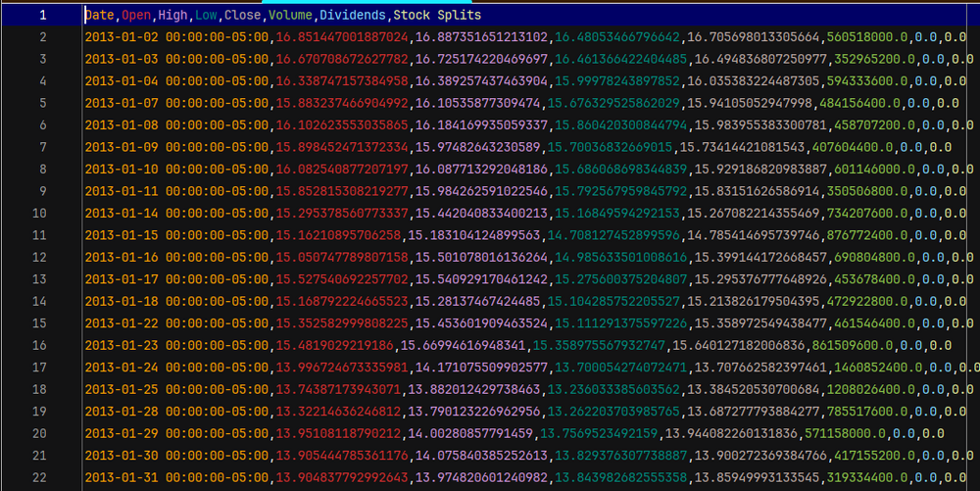Click Low value 14.708127452899596
This screenshot has width=980, height=491.
click(x=613, y=235)
